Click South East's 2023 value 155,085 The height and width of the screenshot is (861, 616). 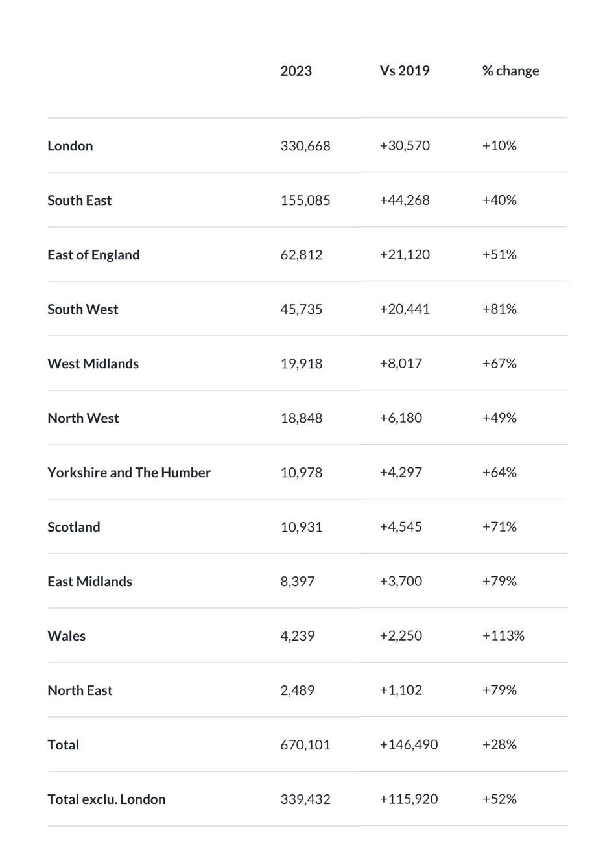click(305, 200)
